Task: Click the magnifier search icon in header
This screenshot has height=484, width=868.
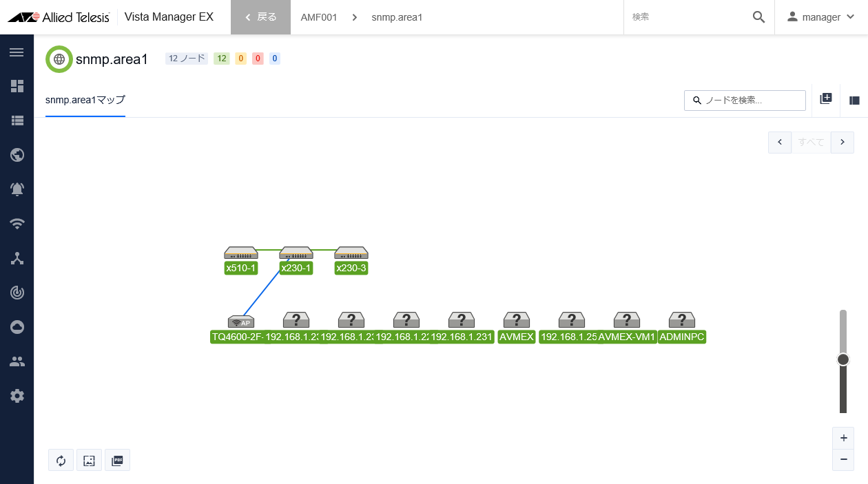Action: (758, 17)
